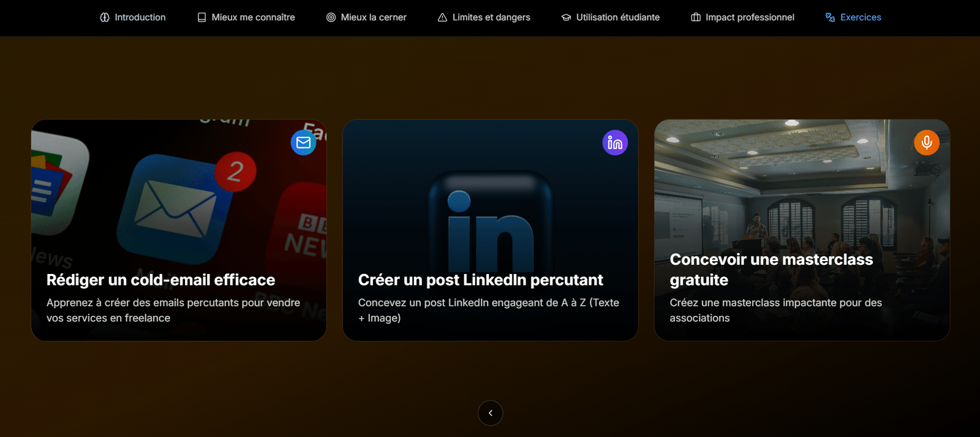The image size is (980, 437).
Task: Navigate to Utilisation étudiante
Action: pos(611,17)
